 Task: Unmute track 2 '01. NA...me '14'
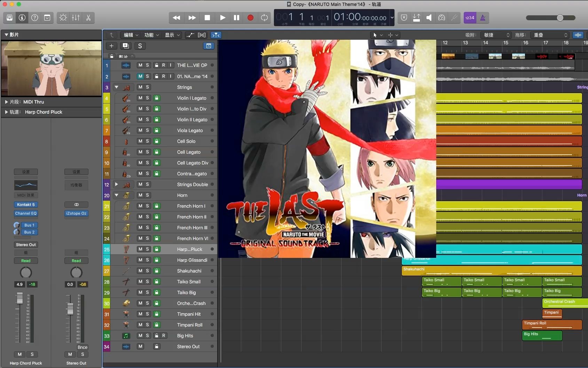pyautogui.click(x=140, y=76)
